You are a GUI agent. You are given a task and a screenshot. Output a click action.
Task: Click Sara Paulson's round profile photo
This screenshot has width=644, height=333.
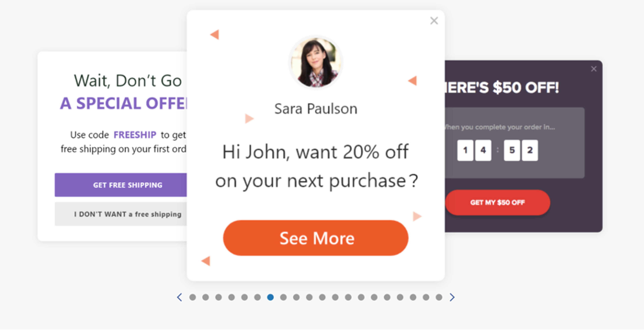coord(316,63)
